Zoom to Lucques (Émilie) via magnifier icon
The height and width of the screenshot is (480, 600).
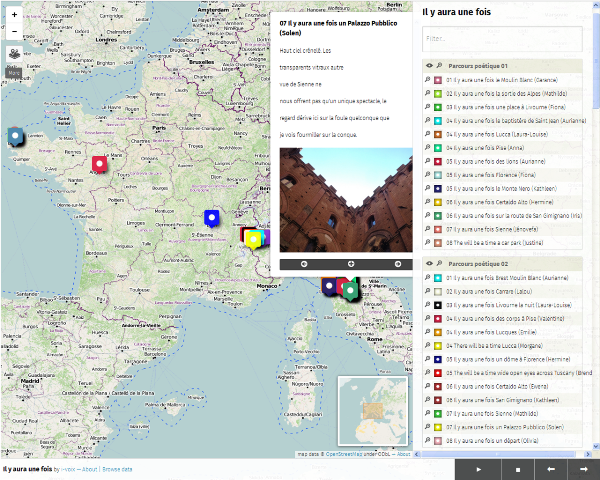pyautogui.click(x=427, y=332)
